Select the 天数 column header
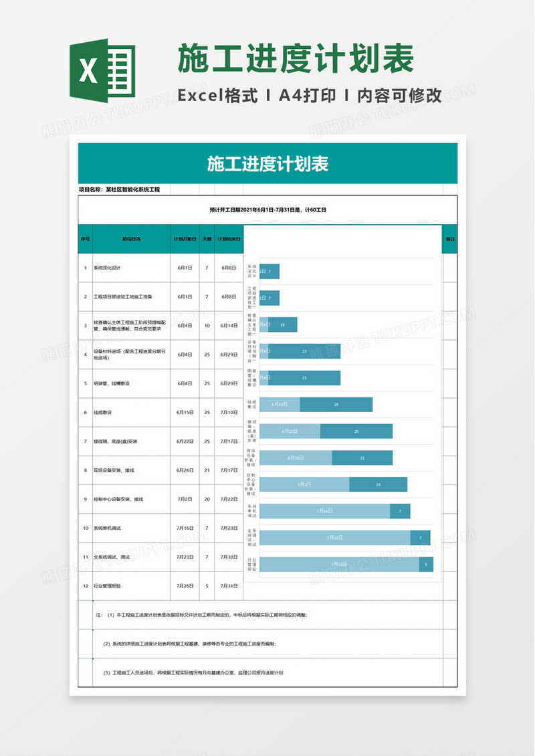 pyautogui.click(x=207, y=239)
